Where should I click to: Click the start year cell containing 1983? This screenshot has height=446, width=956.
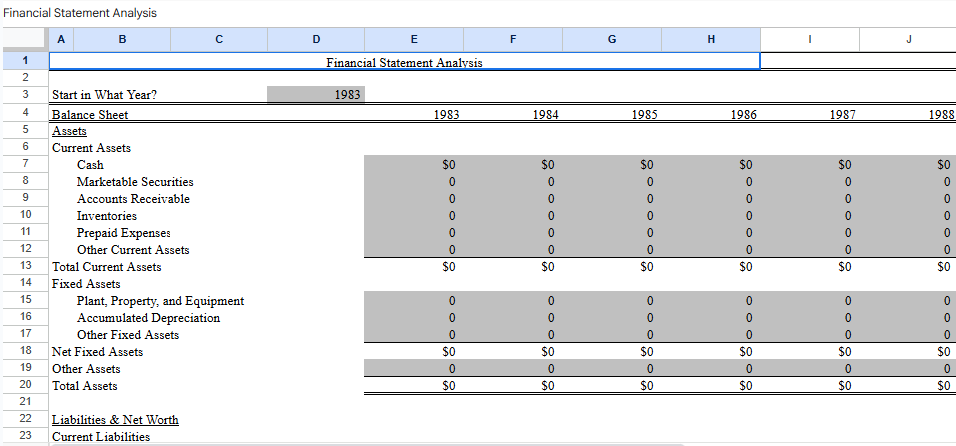click(x=316, y=95)
